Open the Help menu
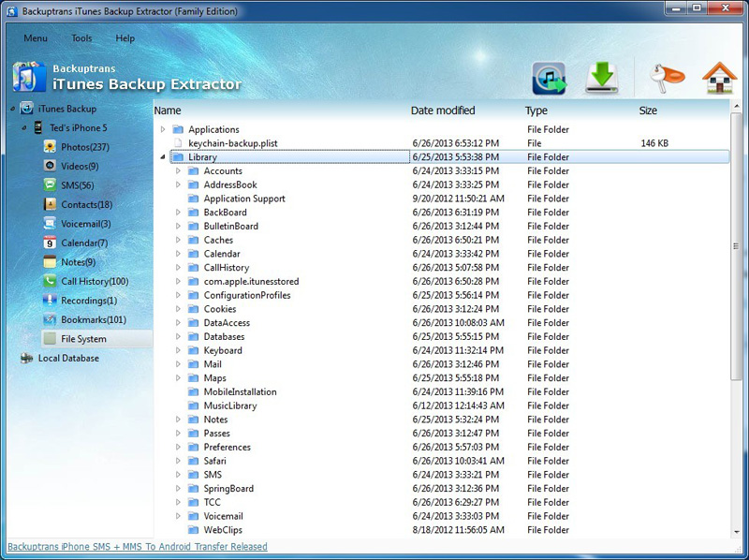The image size is (749, 560). 125,38
